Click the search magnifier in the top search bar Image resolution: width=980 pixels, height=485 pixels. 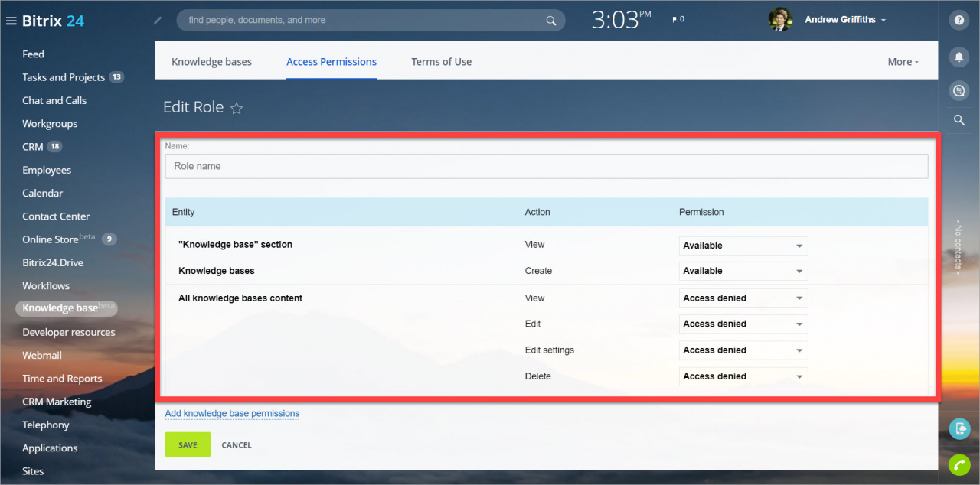coord(550,21)
